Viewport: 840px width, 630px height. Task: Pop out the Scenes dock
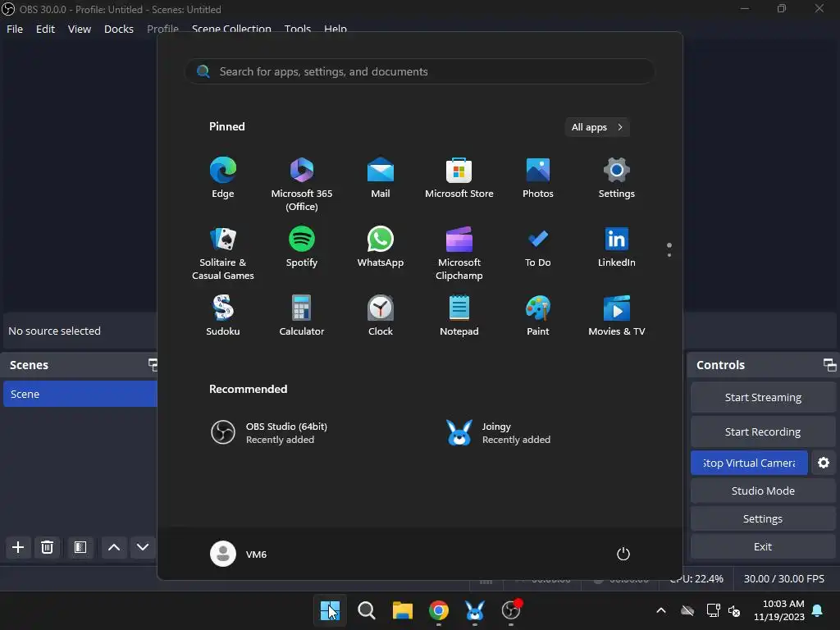(x=153, y=365)
